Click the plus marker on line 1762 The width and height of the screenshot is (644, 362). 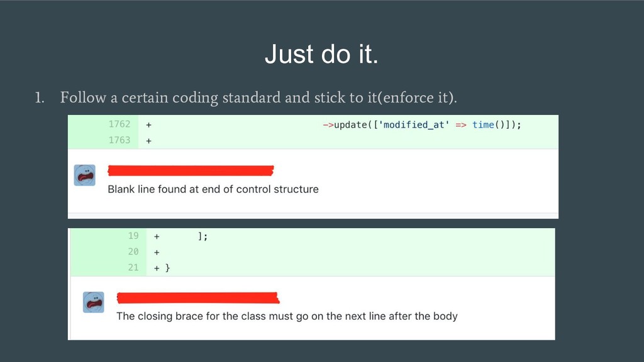[148, 125]
